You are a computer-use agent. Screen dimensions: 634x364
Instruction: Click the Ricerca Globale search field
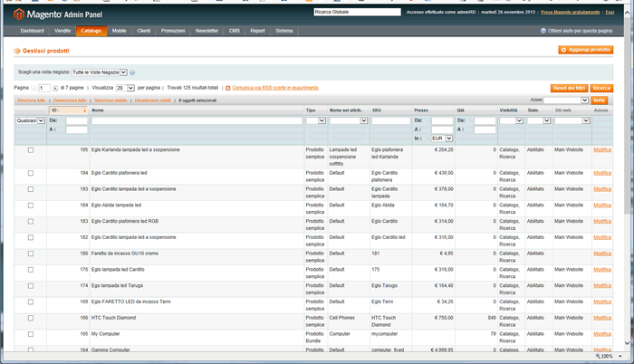tap(358, 12)
